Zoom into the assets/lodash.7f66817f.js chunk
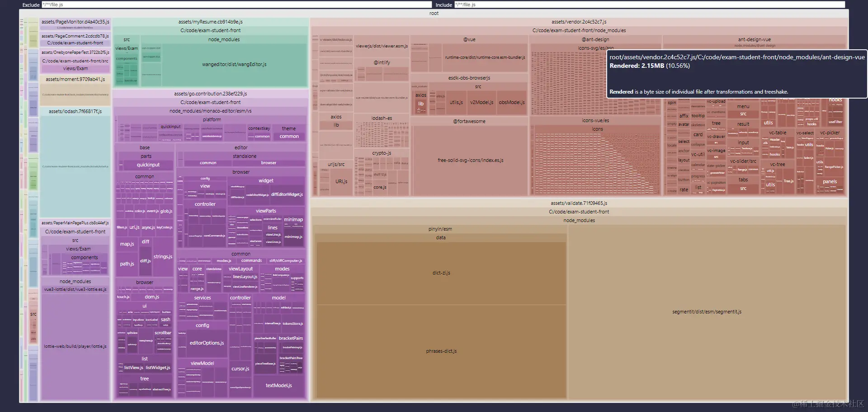The image size is (868, 412). (x=75, y=111)
